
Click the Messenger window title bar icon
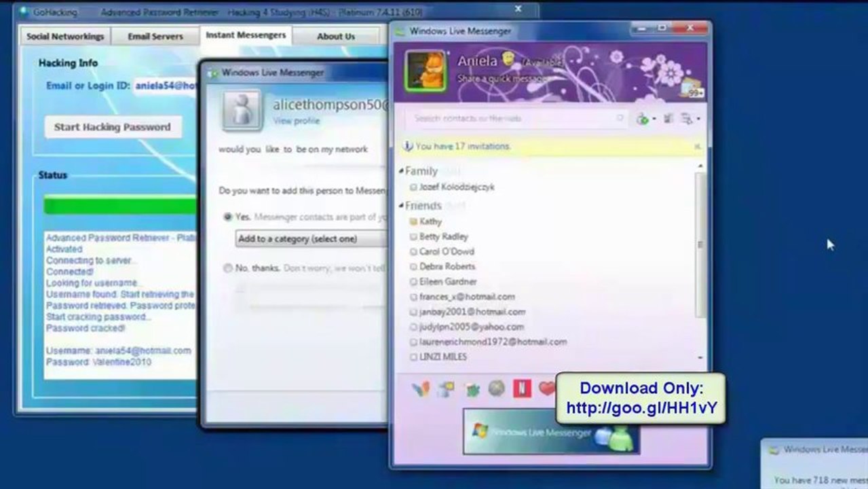click(x=400, y=31)
